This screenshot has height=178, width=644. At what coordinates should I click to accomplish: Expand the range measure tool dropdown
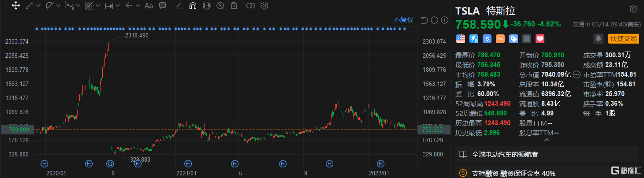tap(118, 6)
